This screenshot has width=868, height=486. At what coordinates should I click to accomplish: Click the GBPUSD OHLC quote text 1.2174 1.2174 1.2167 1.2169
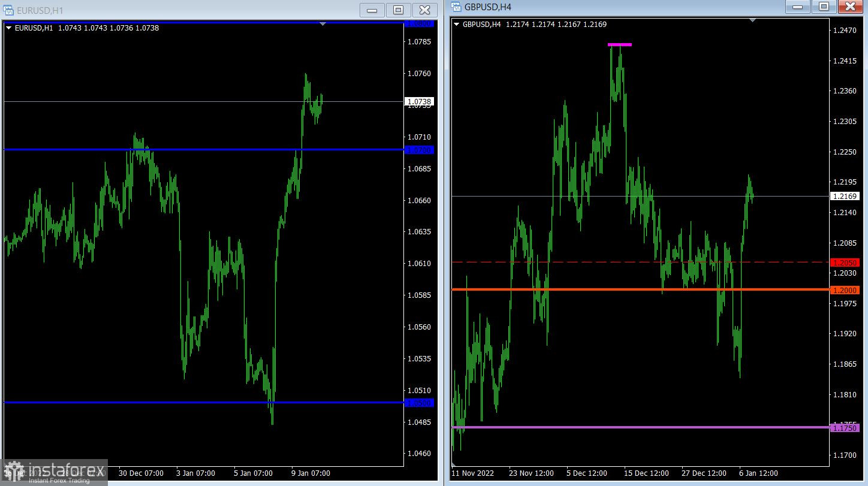[556, 25]
